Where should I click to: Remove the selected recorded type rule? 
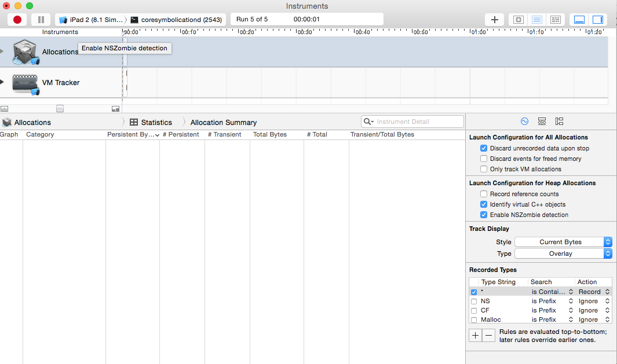pos(489,335)
